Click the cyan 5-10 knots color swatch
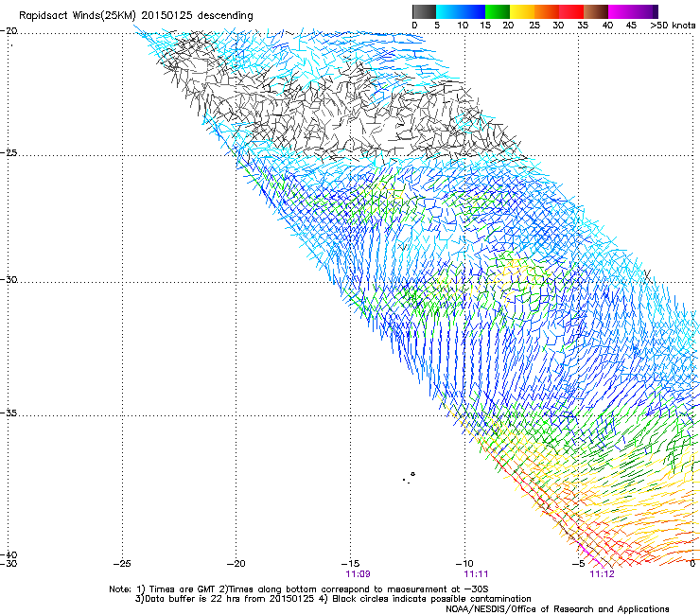 coord(448,11)
